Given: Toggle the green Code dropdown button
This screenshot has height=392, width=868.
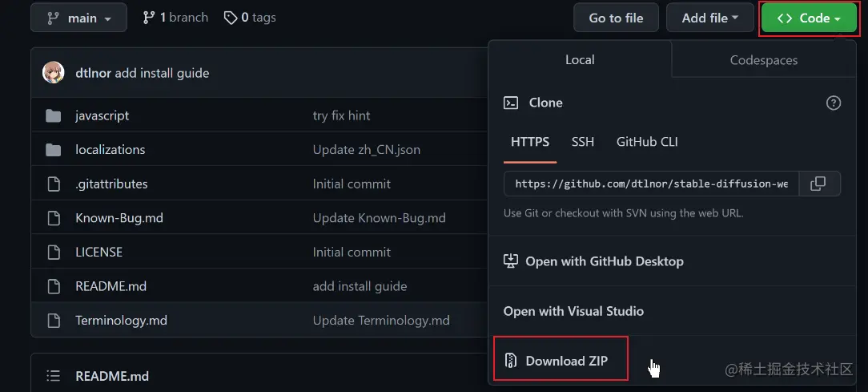Looking at the screenshot, I should [x=808, y=18].
